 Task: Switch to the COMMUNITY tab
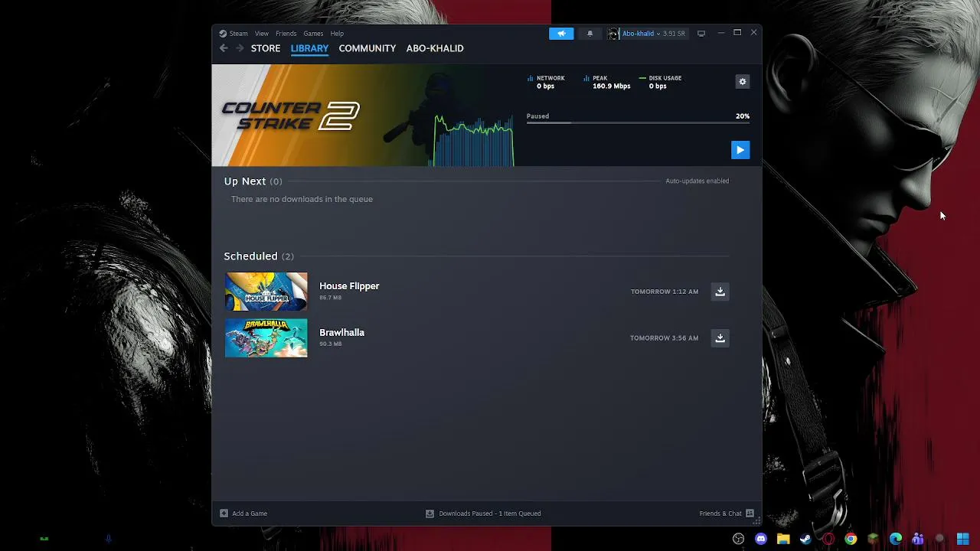pos(367,48)
